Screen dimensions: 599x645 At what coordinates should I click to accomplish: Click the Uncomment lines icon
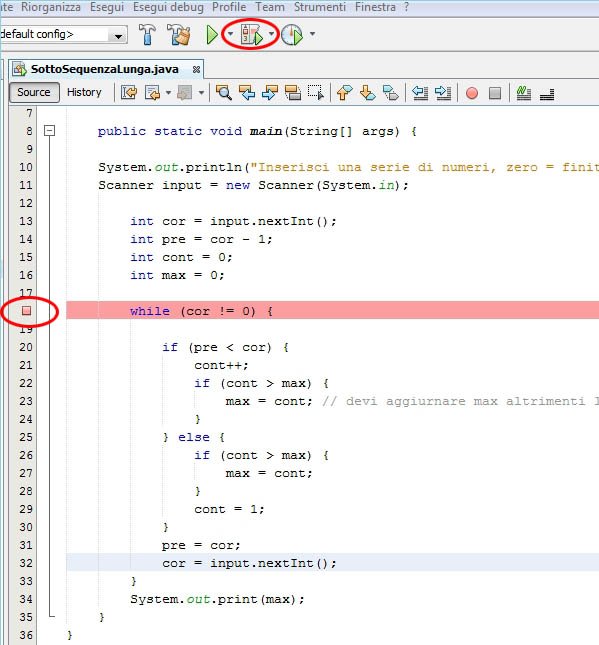(547, 94)
